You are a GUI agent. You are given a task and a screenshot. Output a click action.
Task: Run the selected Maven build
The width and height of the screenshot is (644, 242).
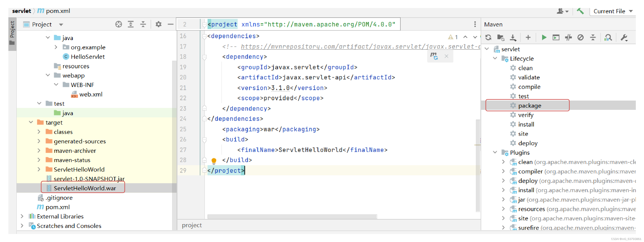544,37
